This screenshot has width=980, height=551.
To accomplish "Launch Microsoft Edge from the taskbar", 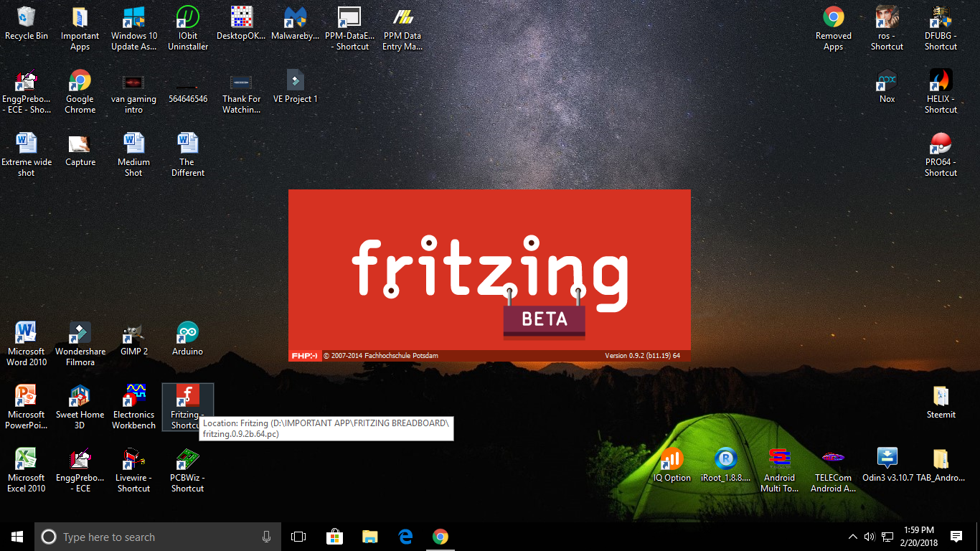I will click(405, 537).
